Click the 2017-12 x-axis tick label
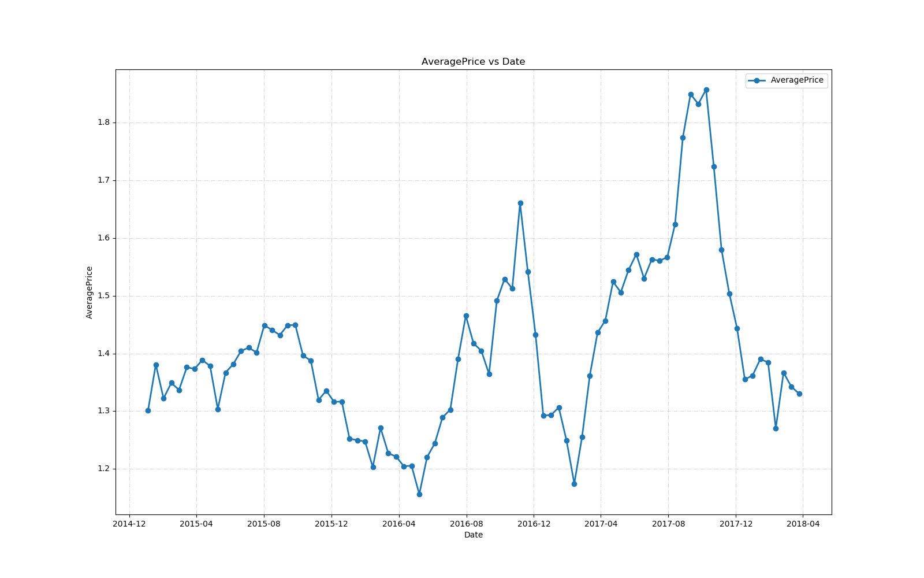Image resolution: width=924 pixels, height=578 pixels. (x=736, y=524)
